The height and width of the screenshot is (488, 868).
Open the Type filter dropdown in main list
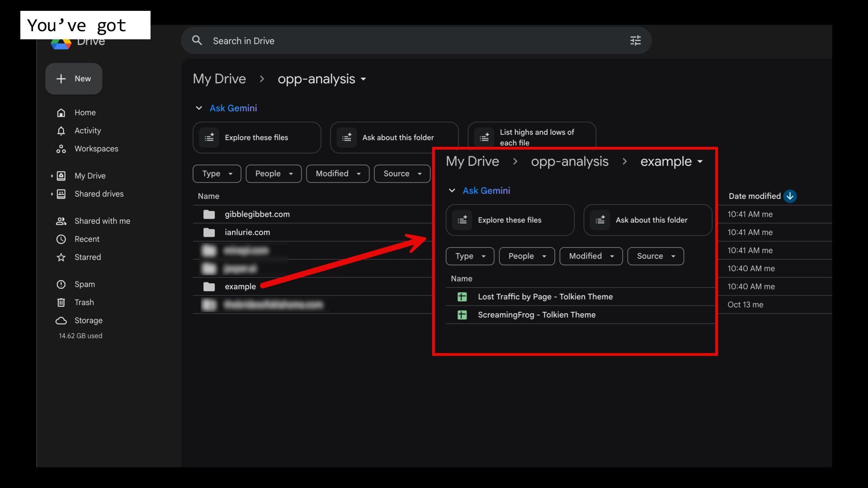click(x=217, y=174)
